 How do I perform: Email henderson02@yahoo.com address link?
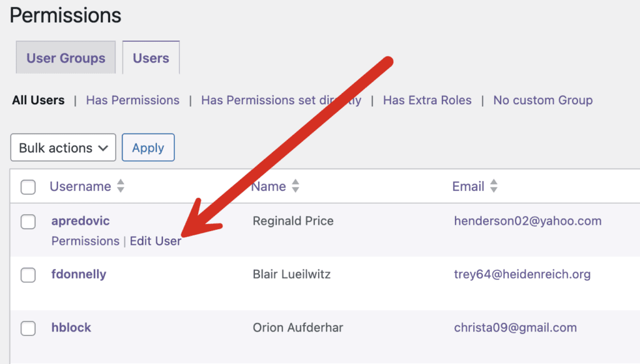pyautogui.click(x=527, y=220)
